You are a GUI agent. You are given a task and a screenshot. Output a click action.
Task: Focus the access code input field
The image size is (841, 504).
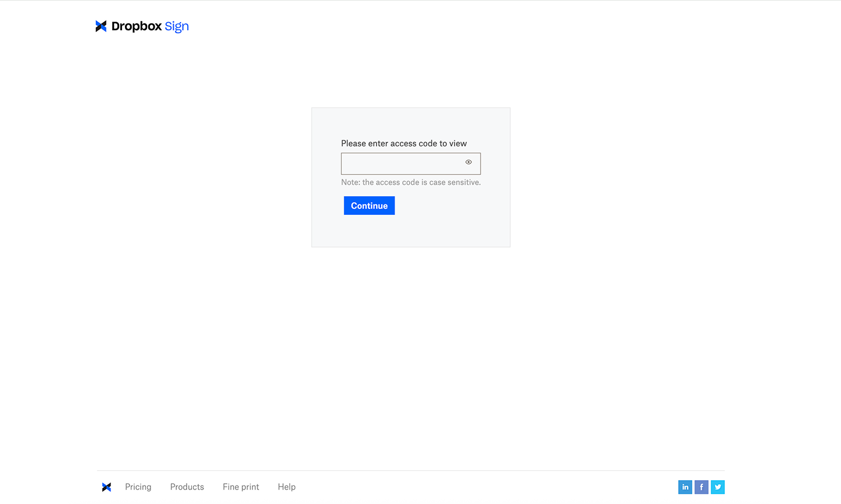[401, 163]
